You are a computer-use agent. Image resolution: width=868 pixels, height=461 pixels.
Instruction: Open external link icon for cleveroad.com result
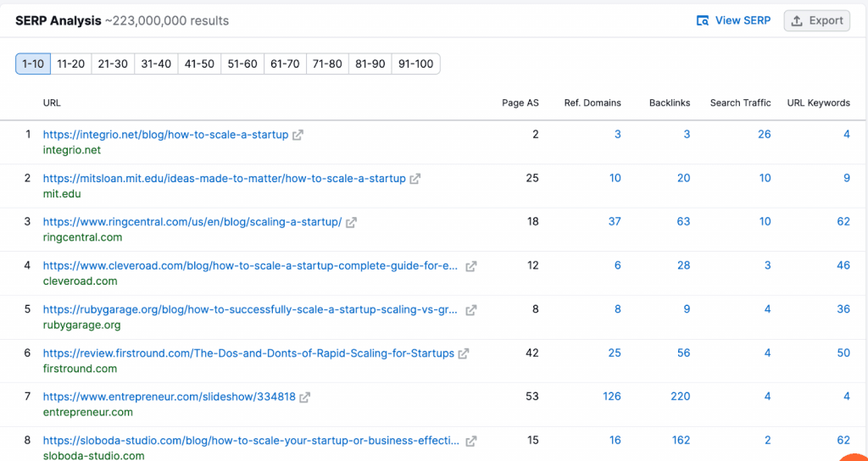click(x=471, y=266)
